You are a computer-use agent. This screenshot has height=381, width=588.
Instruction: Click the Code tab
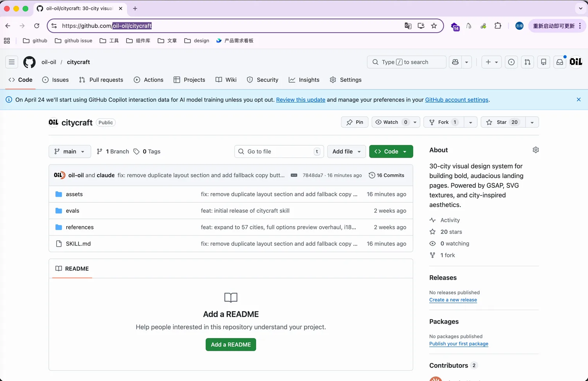click(x=21, y=80)
